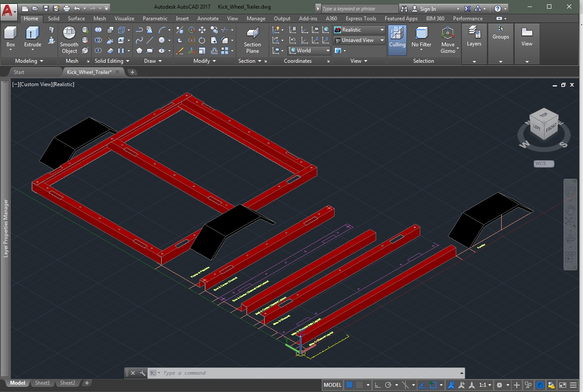Open the World UCS dropdown

(309, 51)
